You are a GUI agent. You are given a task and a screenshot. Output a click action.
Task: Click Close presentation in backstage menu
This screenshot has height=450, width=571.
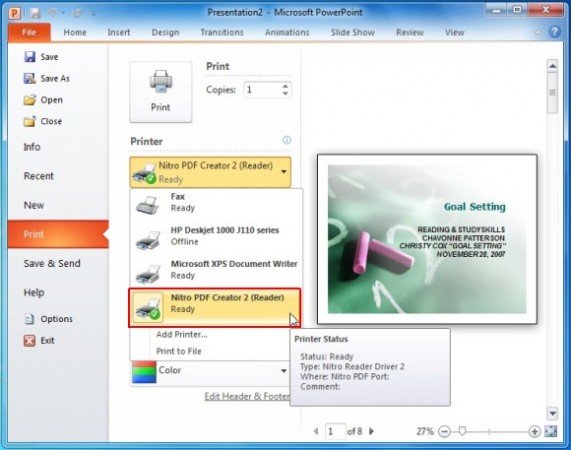(x=43, y=121)
